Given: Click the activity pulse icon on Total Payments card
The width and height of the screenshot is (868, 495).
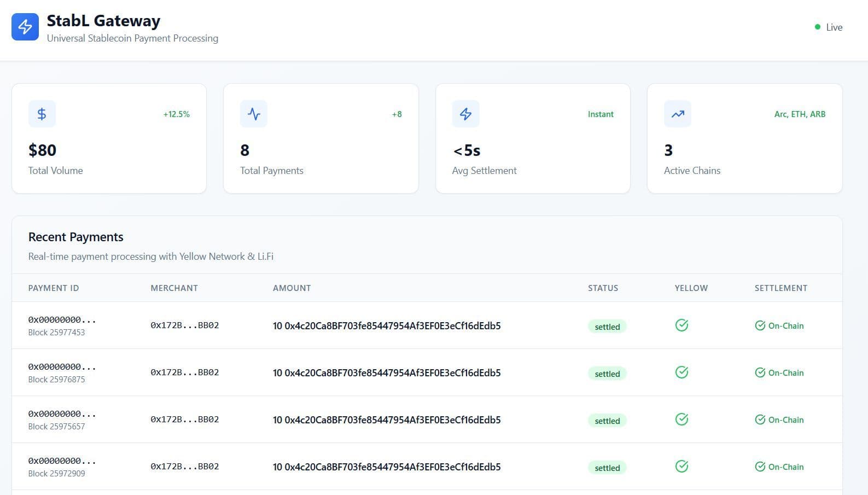Looking at the screenshot, I should tap(254, 114).
